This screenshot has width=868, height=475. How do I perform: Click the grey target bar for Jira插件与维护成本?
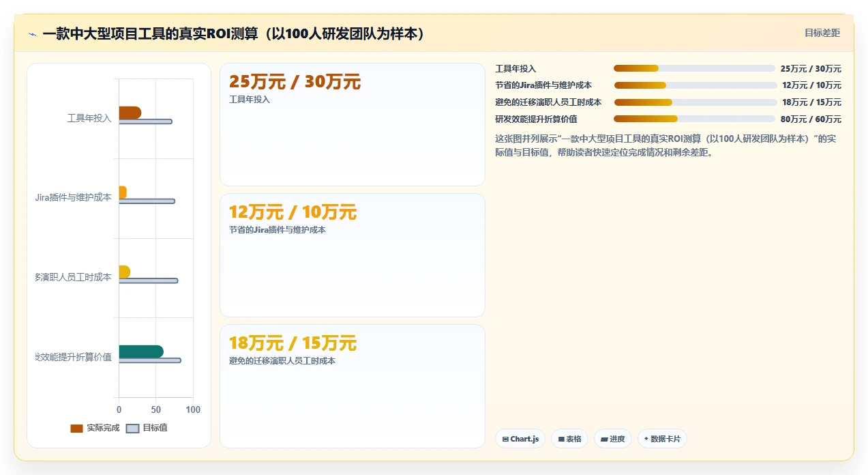click(x=147, y=201)
